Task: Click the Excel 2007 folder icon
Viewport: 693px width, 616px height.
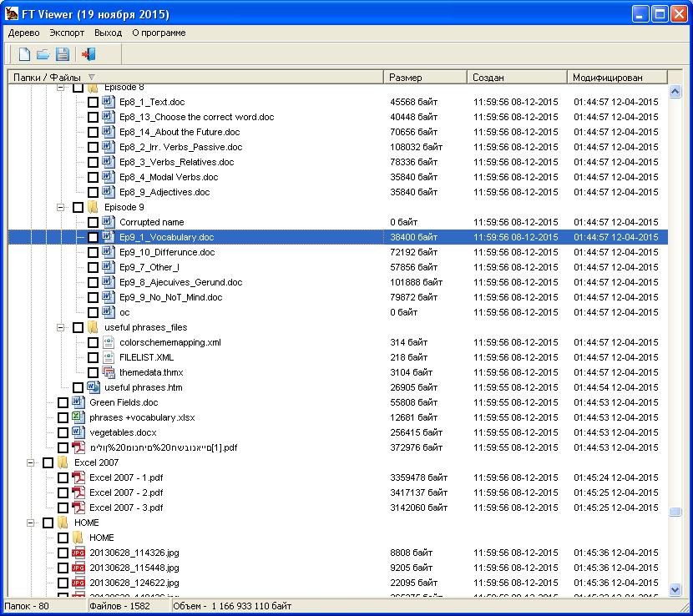Action: (x=63, y=462)
